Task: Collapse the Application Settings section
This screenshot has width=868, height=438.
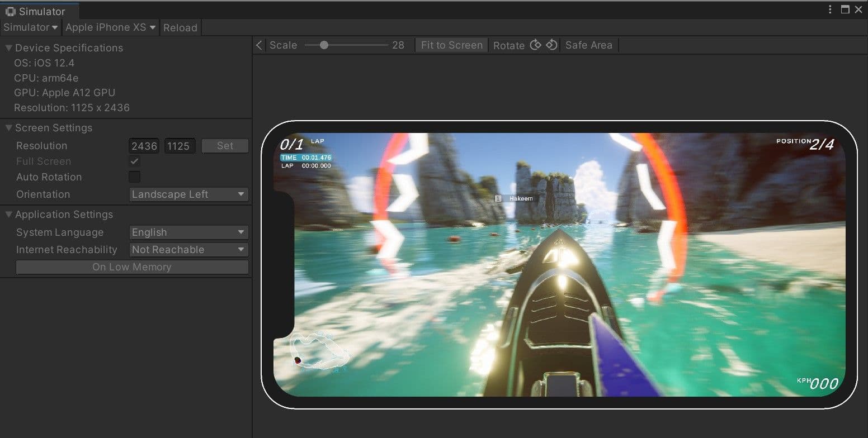Action: [8, 215]
